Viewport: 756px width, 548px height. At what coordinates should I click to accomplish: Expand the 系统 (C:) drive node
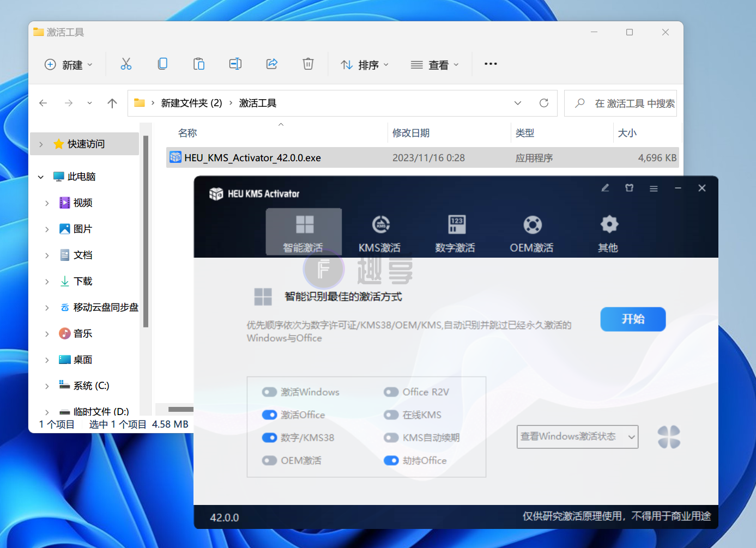(47, 386)
